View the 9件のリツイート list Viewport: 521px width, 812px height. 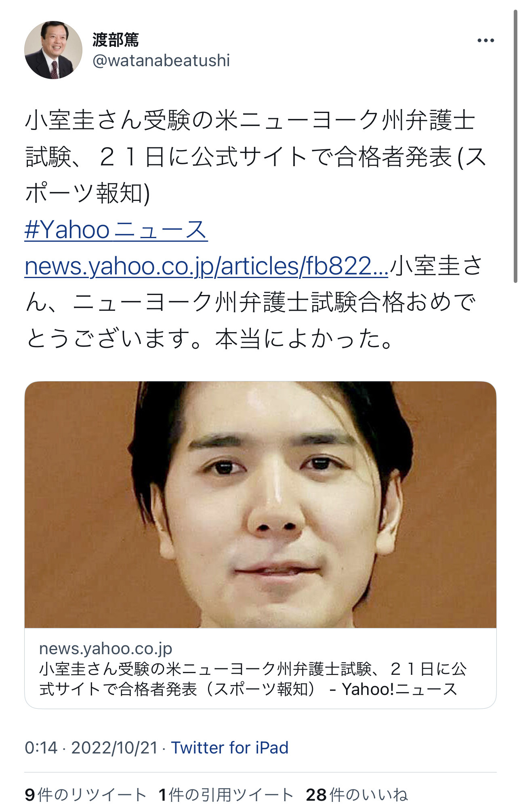85,795
